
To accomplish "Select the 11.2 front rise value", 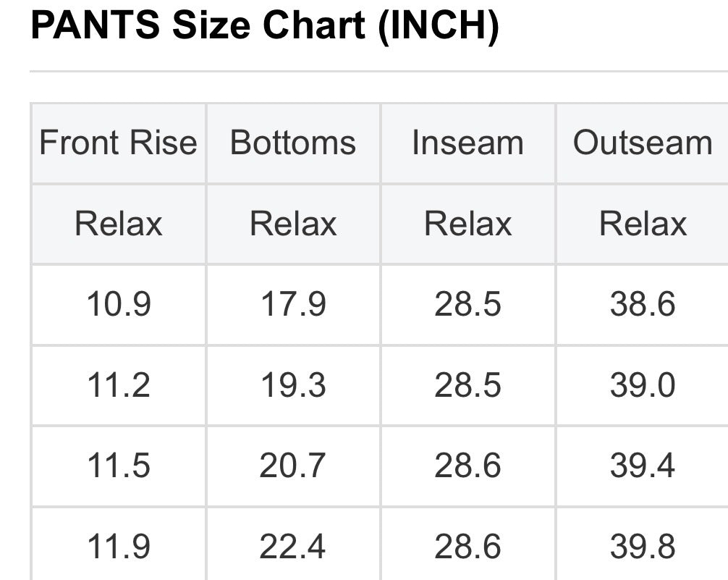I will point(118,385).
